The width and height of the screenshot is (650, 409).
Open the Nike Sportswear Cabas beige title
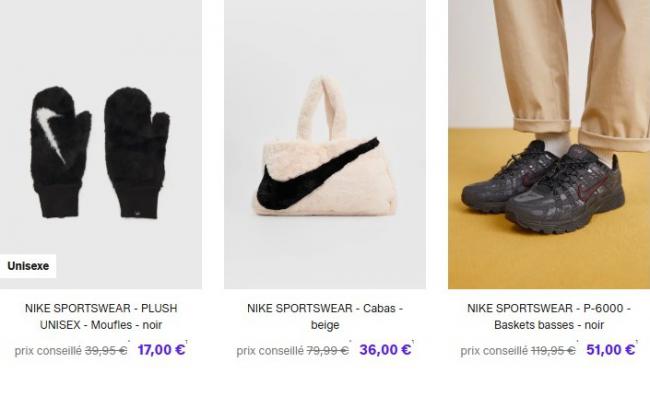point(325,316)
